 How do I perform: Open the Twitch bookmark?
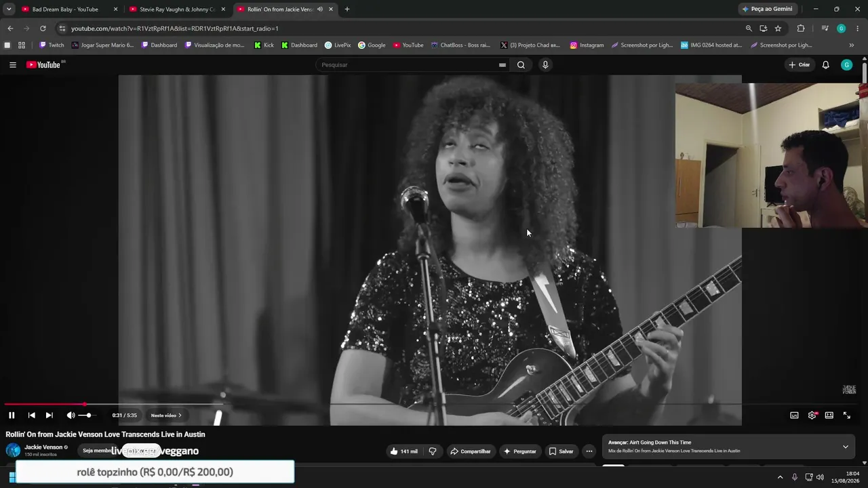52,45
